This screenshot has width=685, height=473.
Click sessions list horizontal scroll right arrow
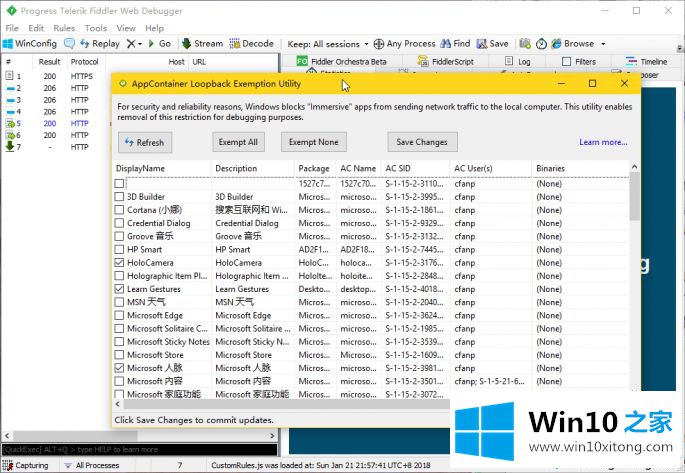pos(272,435)
